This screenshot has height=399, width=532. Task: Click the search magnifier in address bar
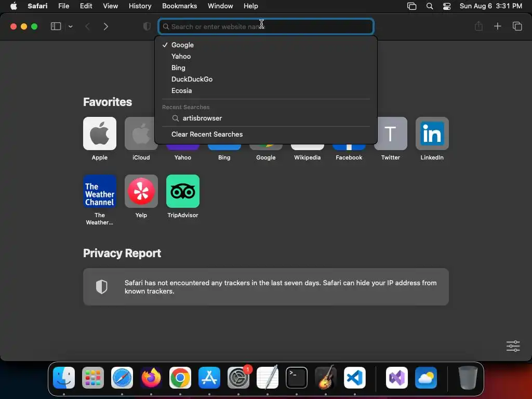click(166, 26)
